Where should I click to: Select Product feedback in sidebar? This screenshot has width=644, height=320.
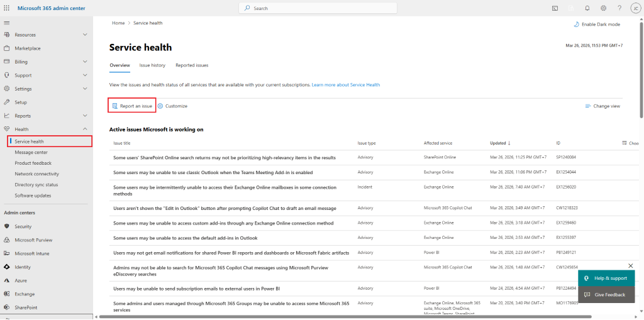point(33,163)
